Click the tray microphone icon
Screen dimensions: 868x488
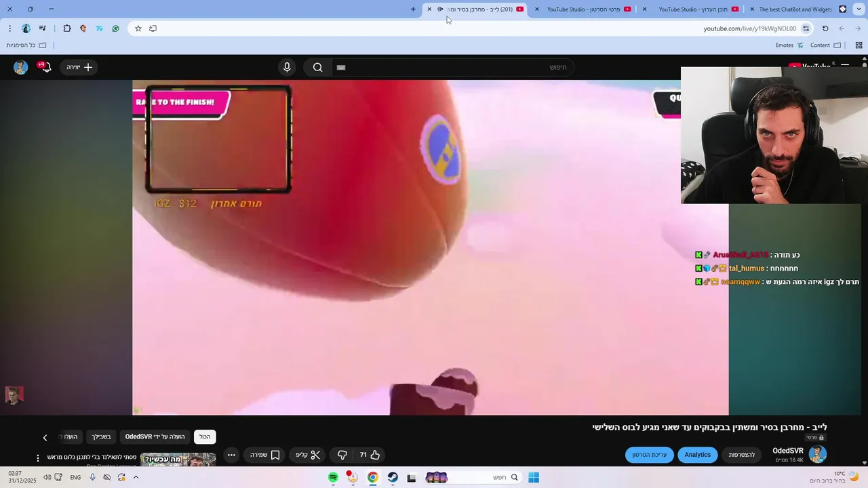pyautogui.click(x=93, y=477)
